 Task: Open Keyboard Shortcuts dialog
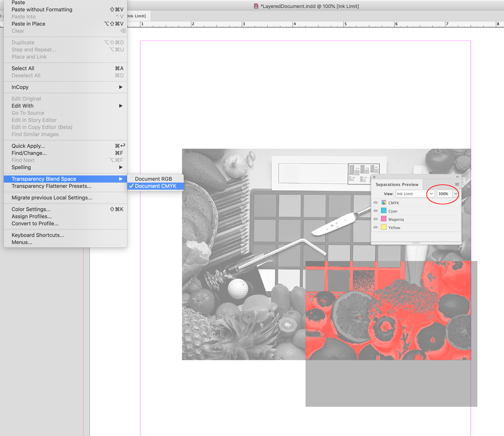(x=65, y=235)
